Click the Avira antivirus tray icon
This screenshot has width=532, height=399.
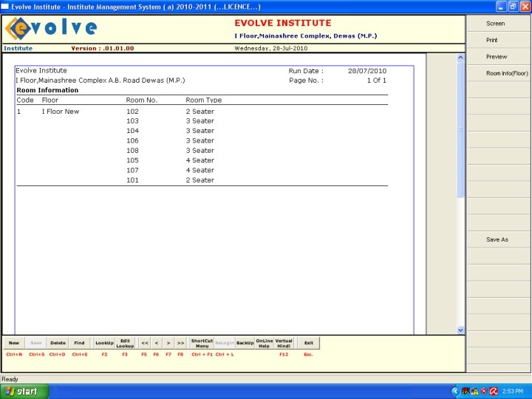point(493,391)
